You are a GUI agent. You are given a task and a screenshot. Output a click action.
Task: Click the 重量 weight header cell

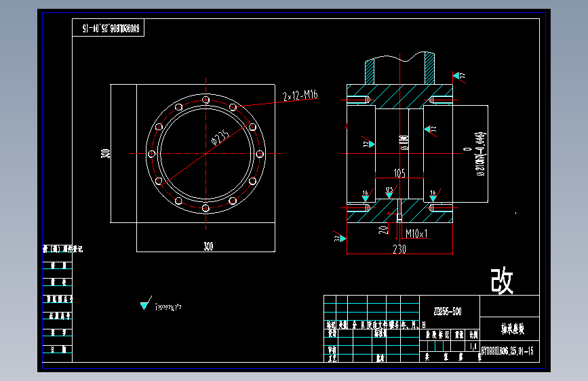point(459,334)
